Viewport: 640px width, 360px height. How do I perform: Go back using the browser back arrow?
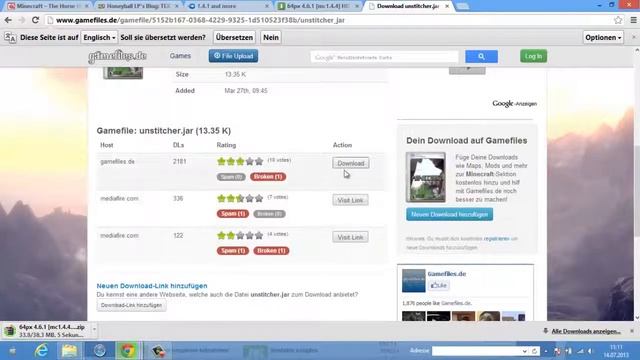[8, 20]
